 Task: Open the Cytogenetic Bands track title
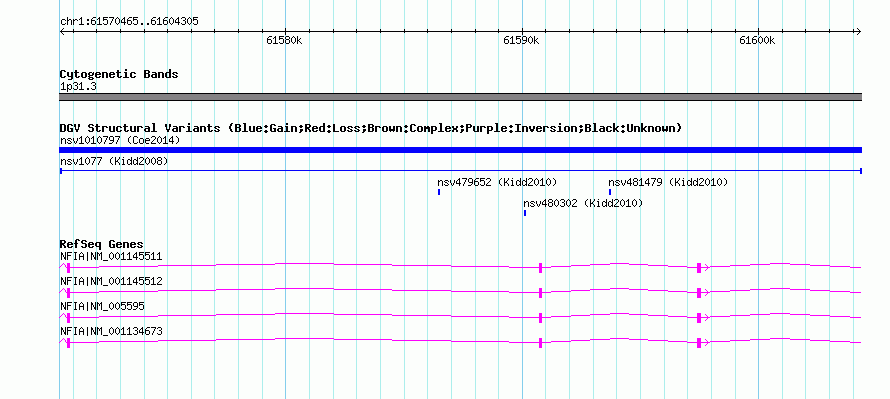(x=119, y=74)
